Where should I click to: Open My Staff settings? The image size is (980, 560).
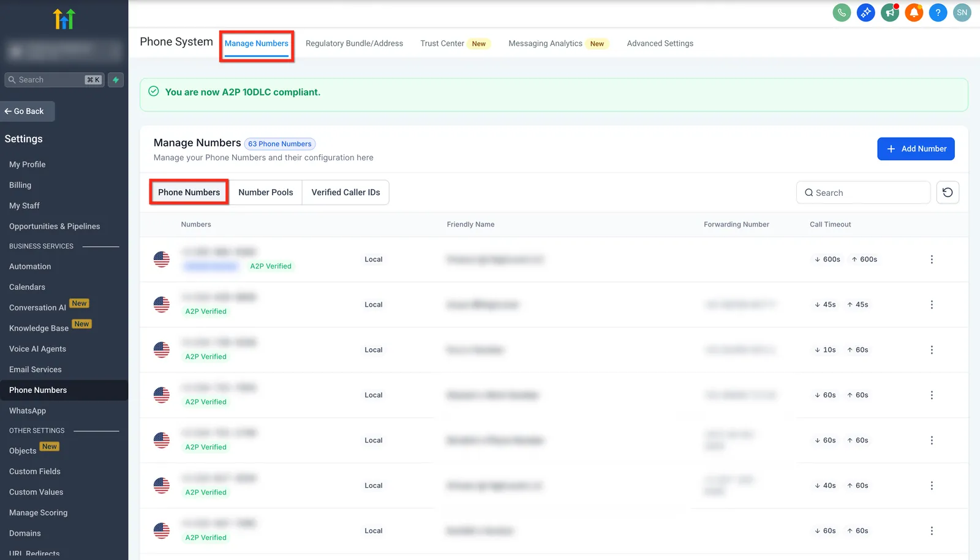click(24, 206)
